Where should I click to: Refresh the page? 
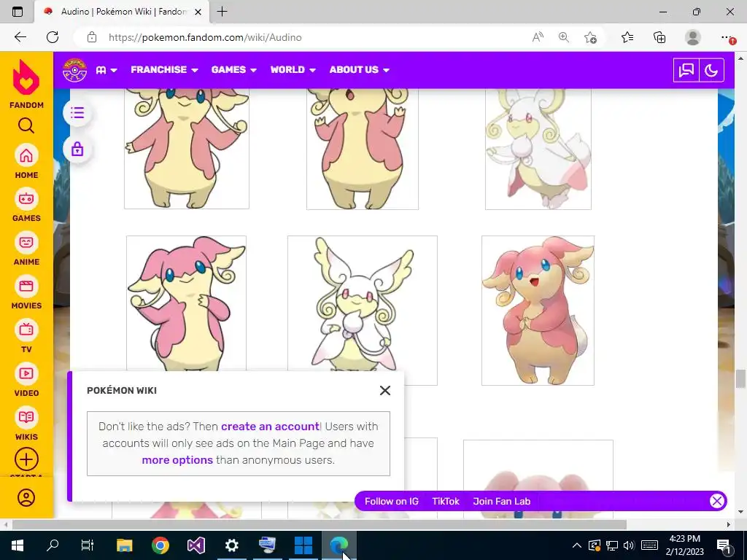53,37
